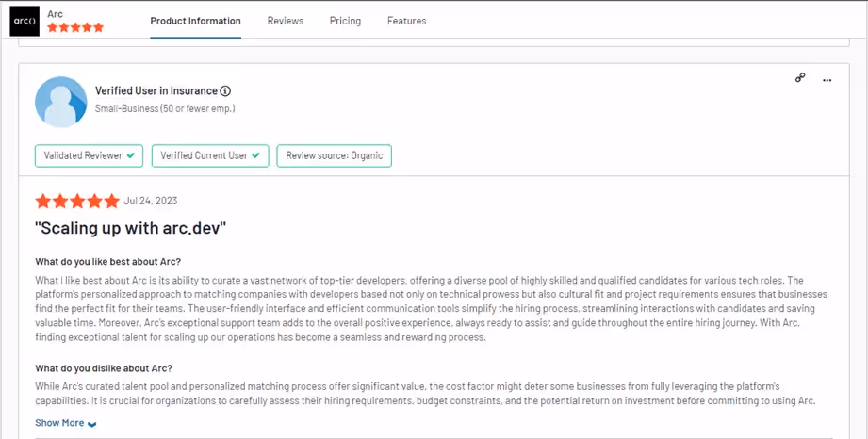The width and height of the screenshot is (868, 439).
Task: Click the Arc logo in the header
Action: point(25,21)
